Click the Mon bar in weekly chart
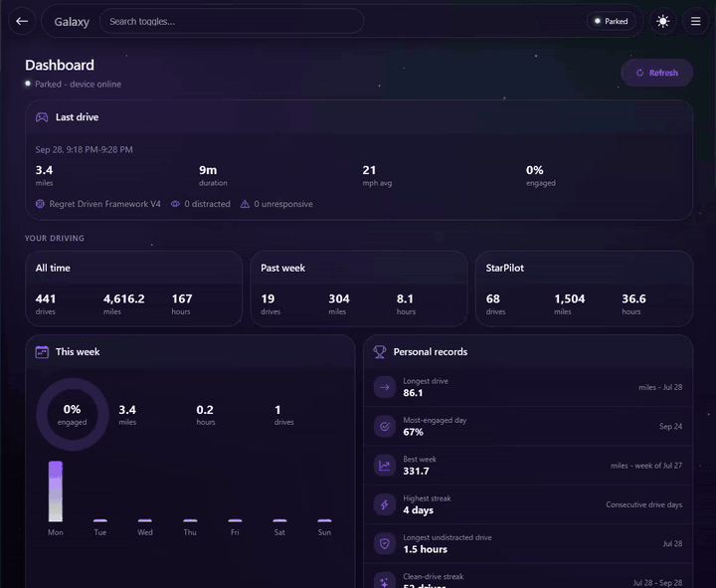The width and height of the screenshot is (716, 588). point(56,491)
